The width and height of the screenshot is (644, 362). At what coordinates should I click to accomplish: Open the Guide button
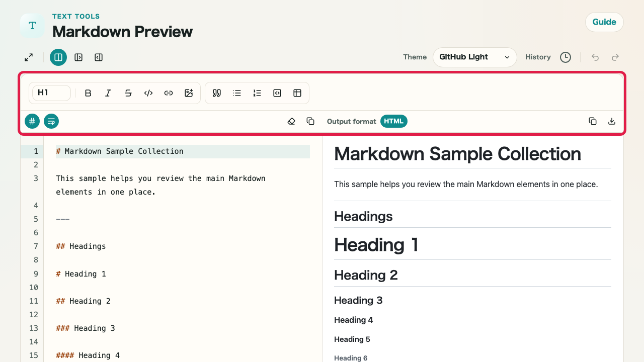(604, 22)
